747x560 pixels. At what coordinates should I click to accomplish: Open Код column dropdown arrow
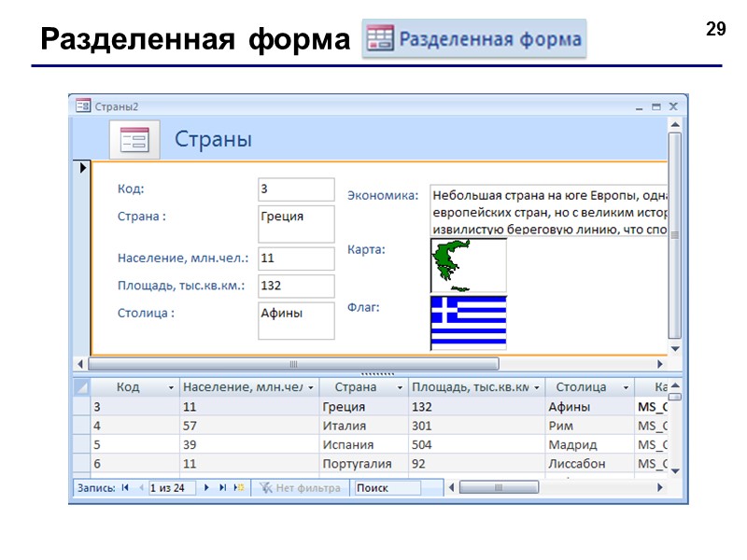click(171, 388)
